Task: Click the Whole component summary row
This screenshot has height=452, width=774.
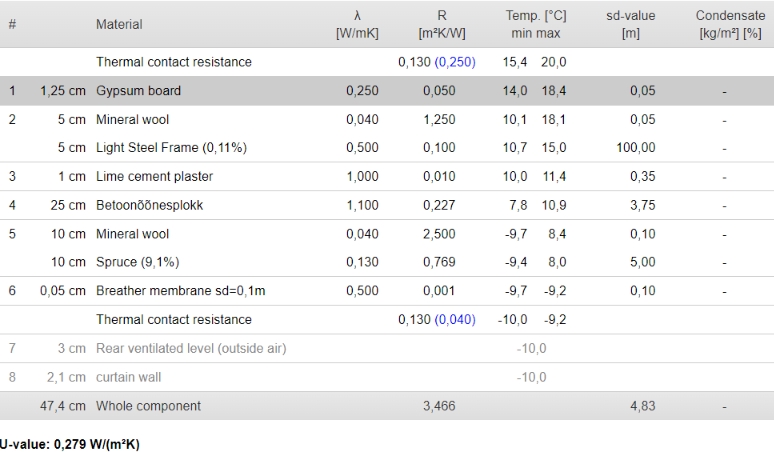Action: point(387,406)
